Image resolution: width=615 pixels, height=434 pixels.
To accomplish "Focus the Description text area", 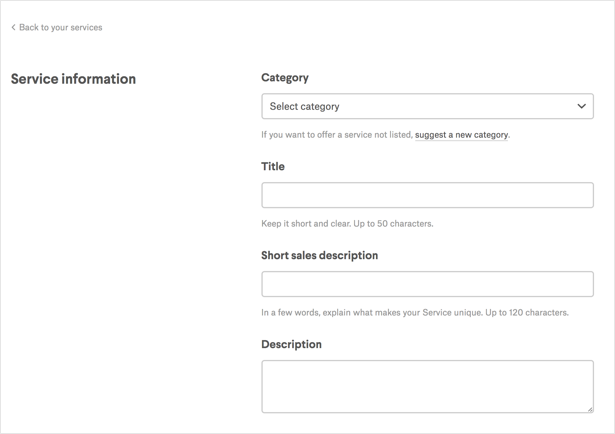I will pos(427,386).
